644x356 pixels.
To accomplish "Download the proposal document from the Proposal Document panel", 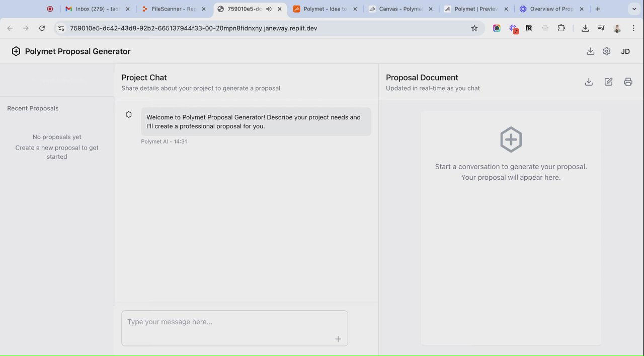I will pyautogui.click(x=589, y=82).
